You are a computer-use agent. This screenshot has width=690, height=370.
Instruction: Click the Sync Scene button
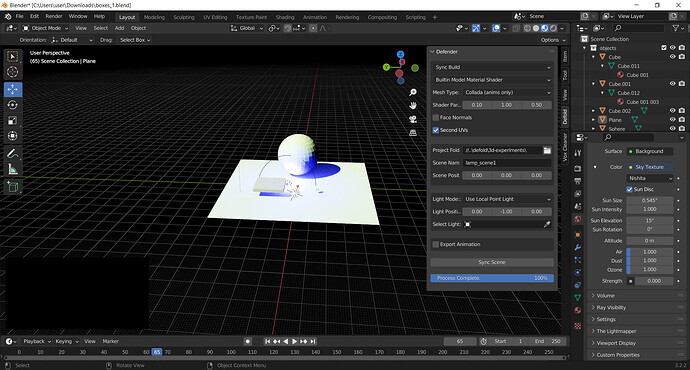tap(492, 262)
